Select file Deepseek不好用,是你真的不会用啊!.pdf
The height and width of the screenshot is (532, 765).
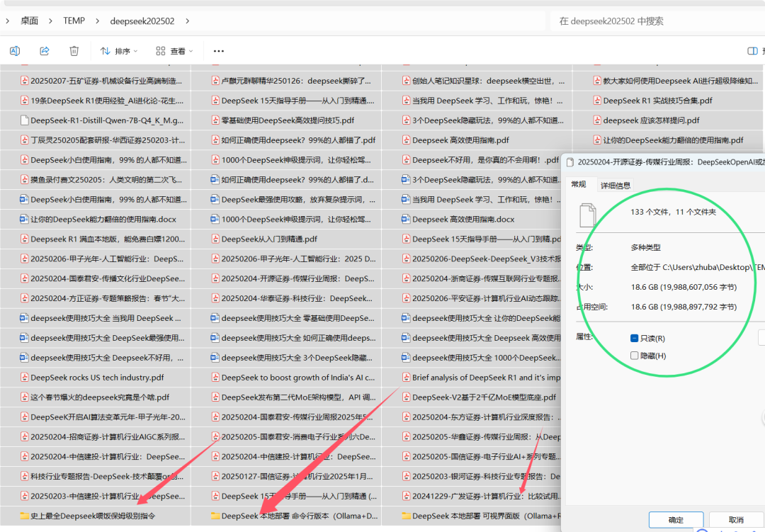[x=480, y=159]
